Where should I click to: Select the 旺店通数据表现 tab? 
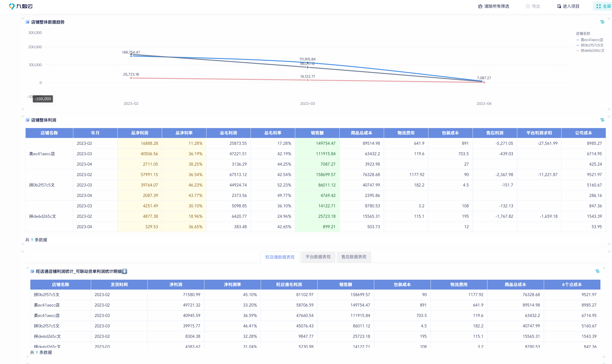click(280, 257)
